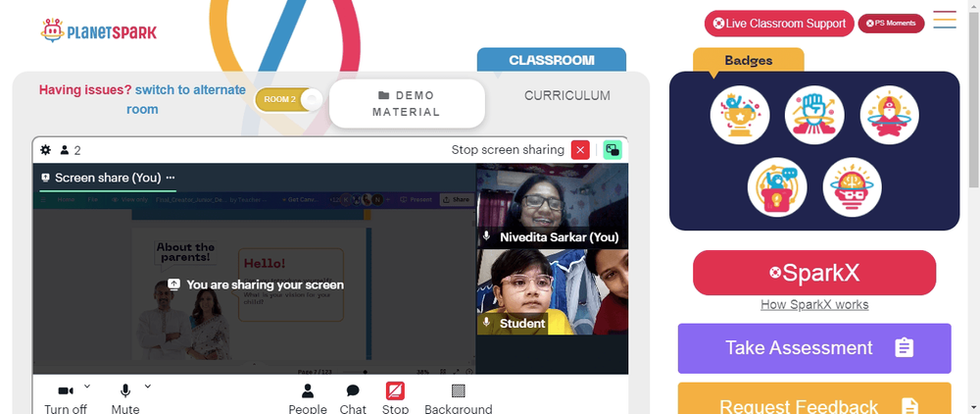Click the Badges tab label
Image resolution: width=980 pixels, height=414 pixels.
coord(748,60)
